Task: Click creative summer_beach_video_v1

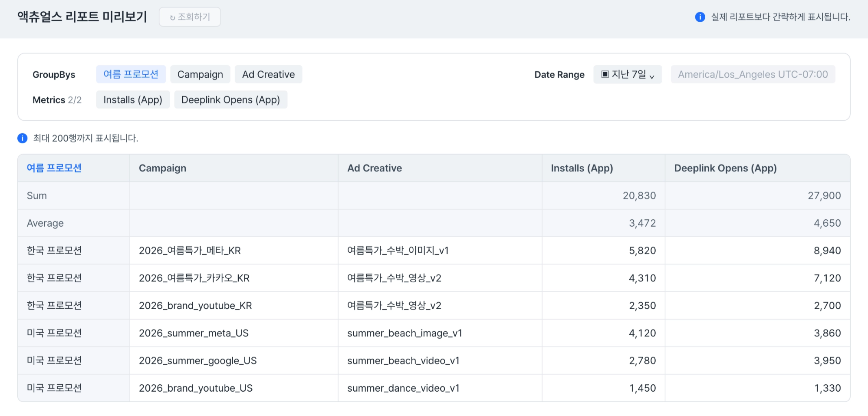Action: (403, 360)
